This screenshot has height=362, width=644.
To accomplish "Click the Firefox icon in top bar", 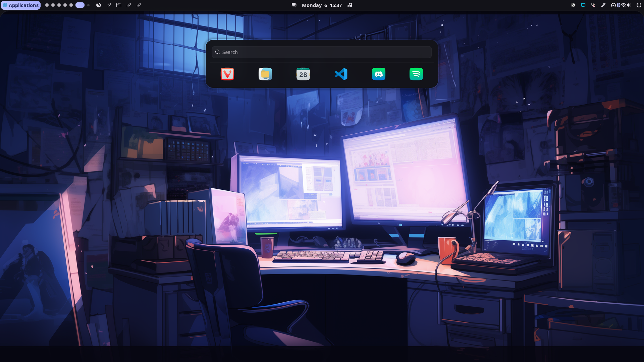I will (x=99, y=5).
